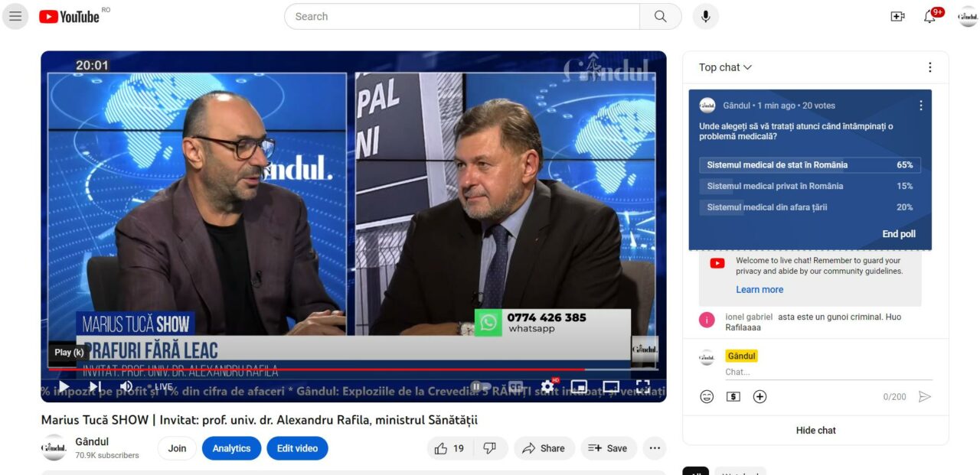Join the Gândul channel

pos(177,448)
